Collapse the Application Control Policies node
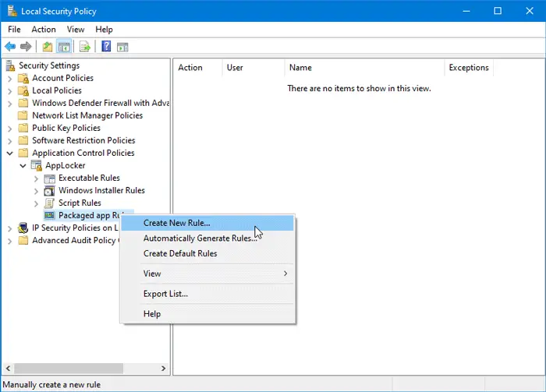Viewport: 546px width, 392px height. (x=10, y=153)
